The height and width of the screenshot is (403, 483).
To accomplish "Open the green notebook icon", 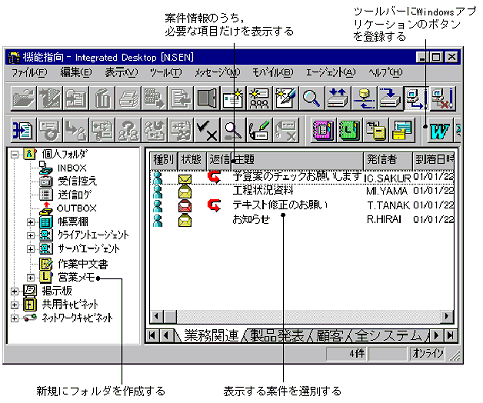I will (x=349, y=130).
